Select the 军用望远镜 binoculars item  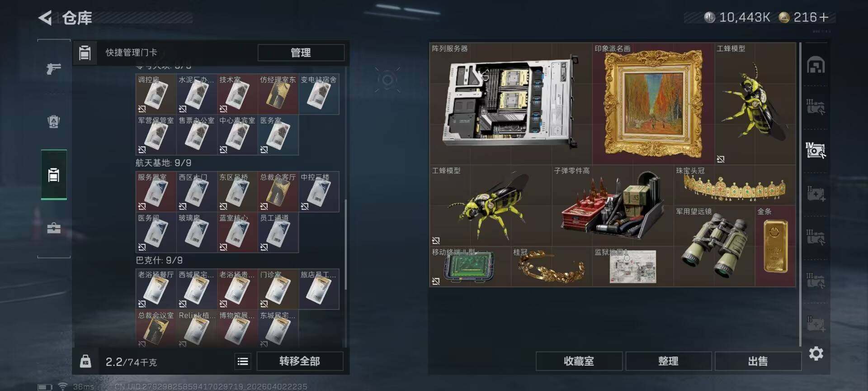(714, 246)
